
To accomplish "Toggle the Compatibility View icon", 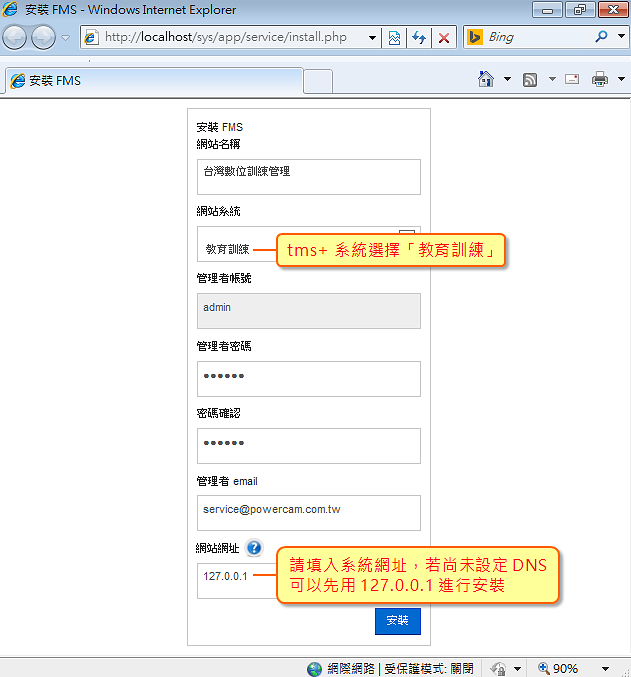I will tap(394, 38).
